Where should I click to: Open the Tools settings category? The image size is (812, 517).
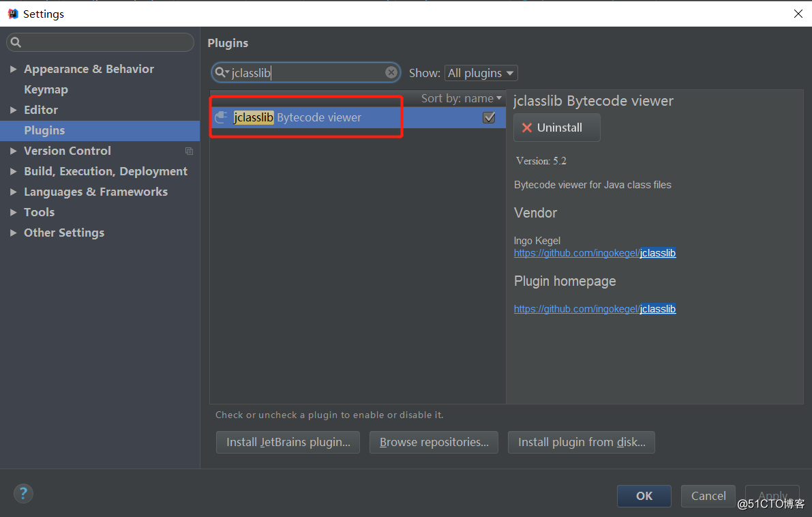40,212
